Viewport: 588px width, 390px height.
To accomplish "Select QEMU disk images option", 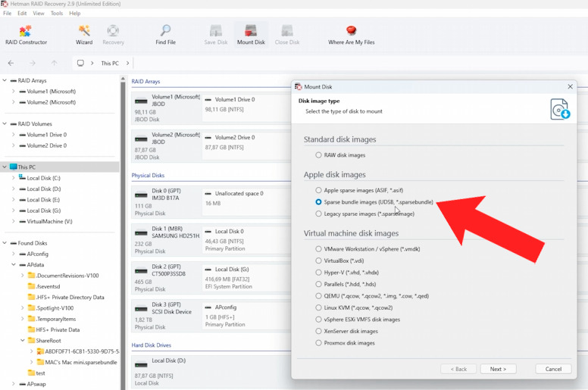I will click(x=318, y=295).
